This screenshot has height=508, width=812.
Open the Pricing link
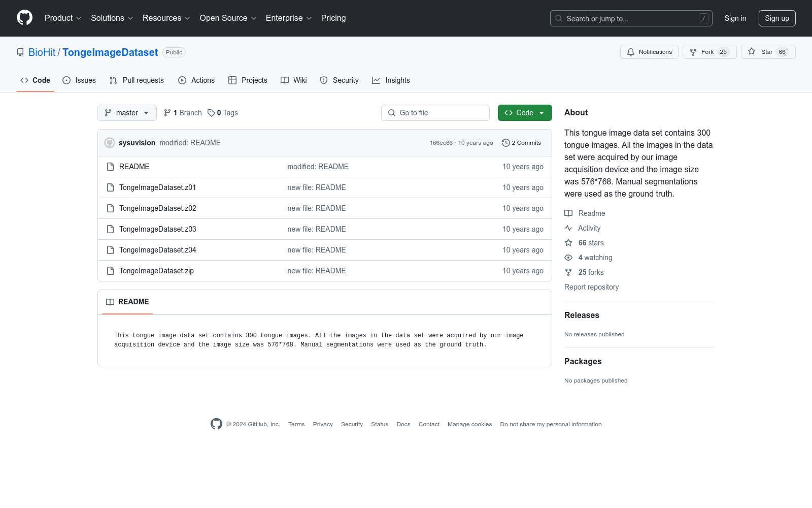point(333,18)
